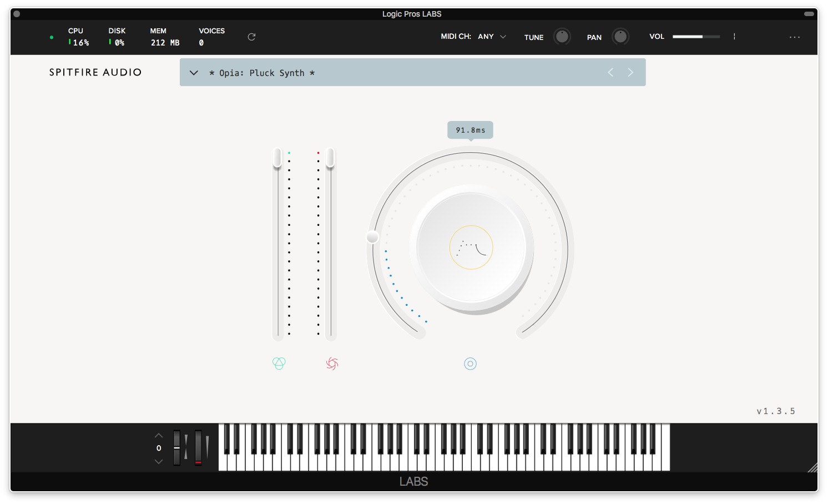This screenshot has height=504, width=828.
Task: Click the graph icon inside the big knob
Action: pyautogui.click(x=470, y=248)
